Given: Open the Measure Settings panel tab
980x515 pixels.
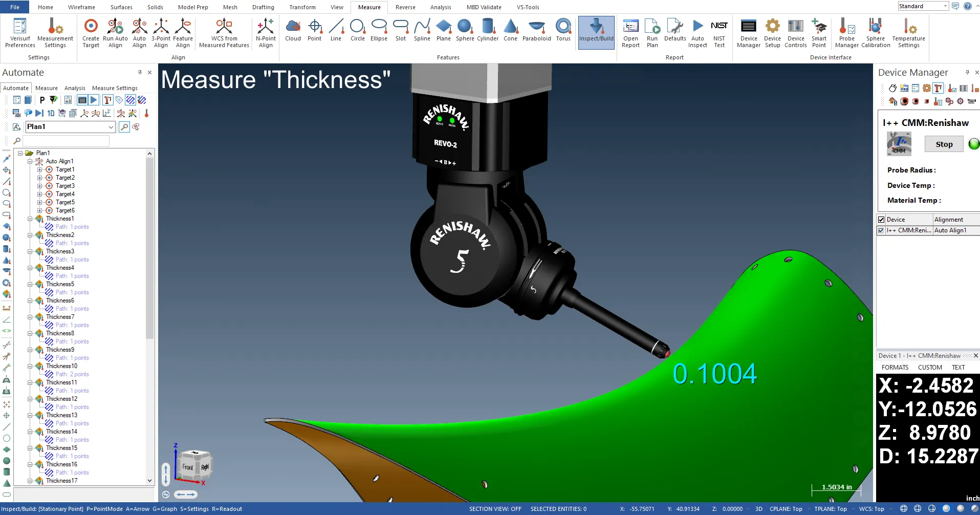Looking at the screenshot, I should [115, 88].
